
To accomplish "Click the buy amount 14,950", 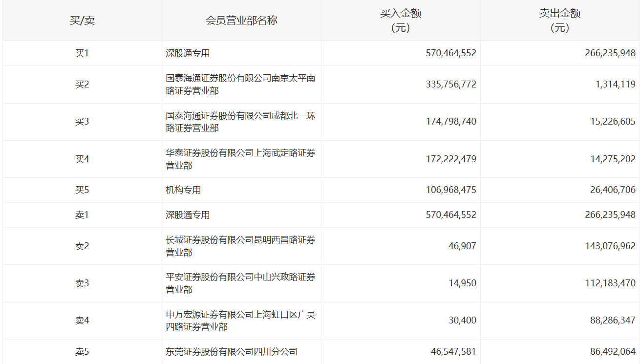I will click(462, 283).
